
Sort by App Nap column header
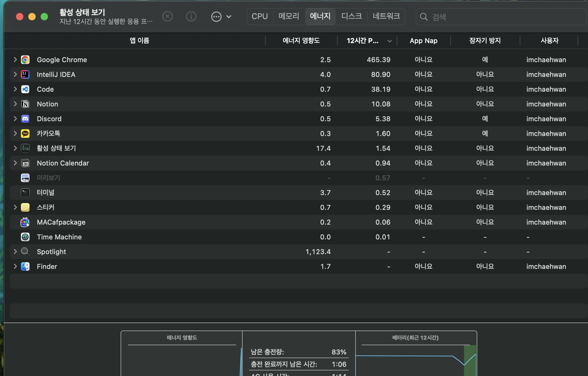pos(423,41)
